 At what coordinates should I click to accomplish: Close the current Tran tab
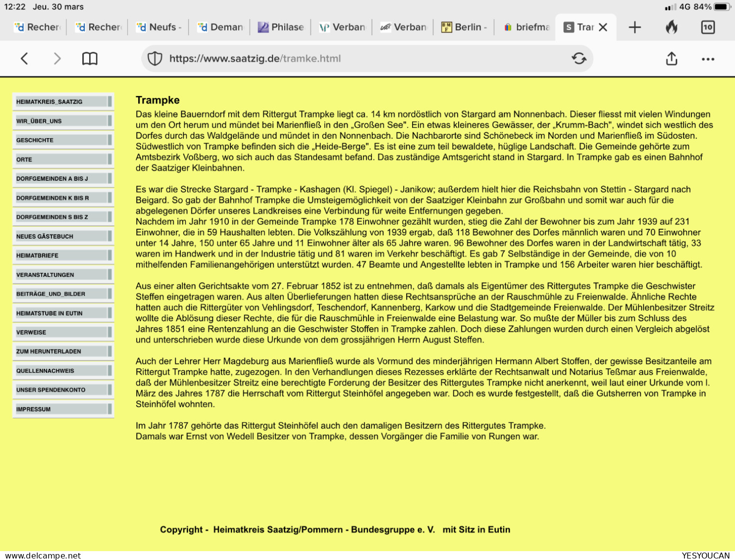pyautogui.click(x=603, y=27)
